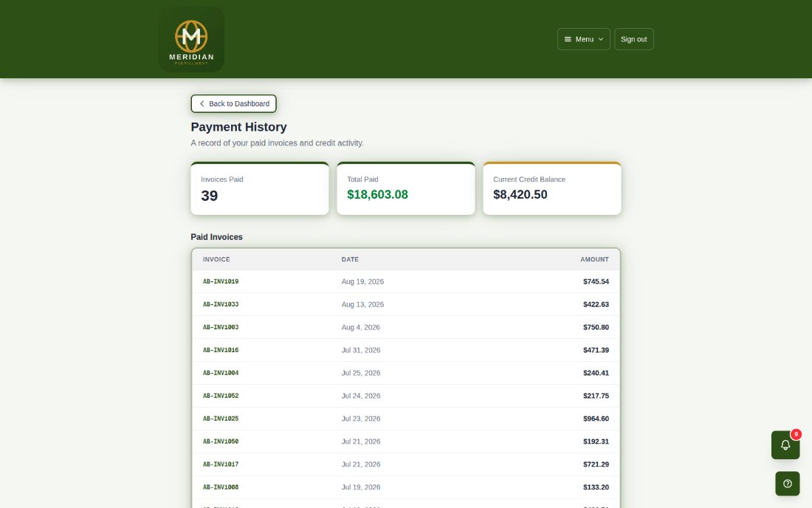Open invoice AB-INV1004

(x=221, y=373)
